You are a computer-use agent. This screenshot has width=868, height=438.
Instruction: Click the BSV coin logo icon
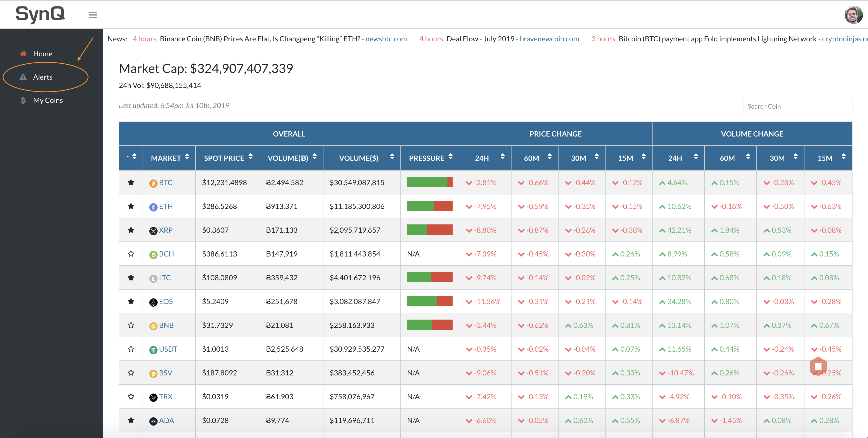pyautogui.click(x=153, y=374)
